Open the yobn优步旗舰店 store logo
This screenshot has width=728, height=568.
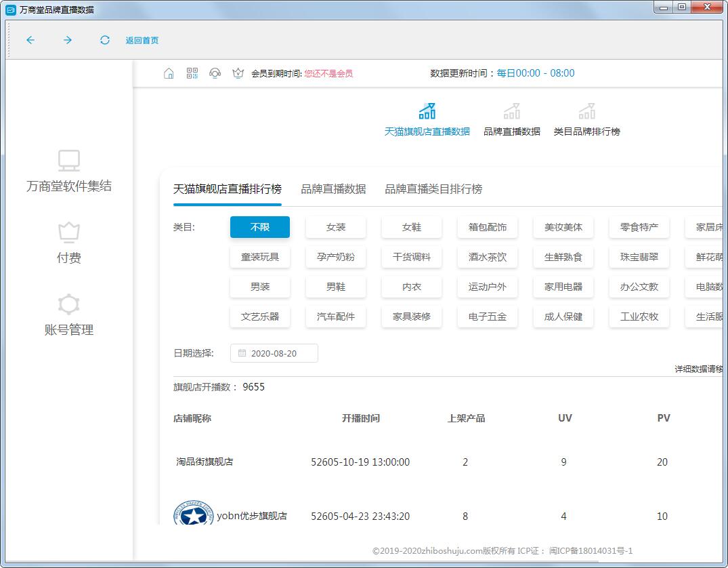(x=192, y=515)
